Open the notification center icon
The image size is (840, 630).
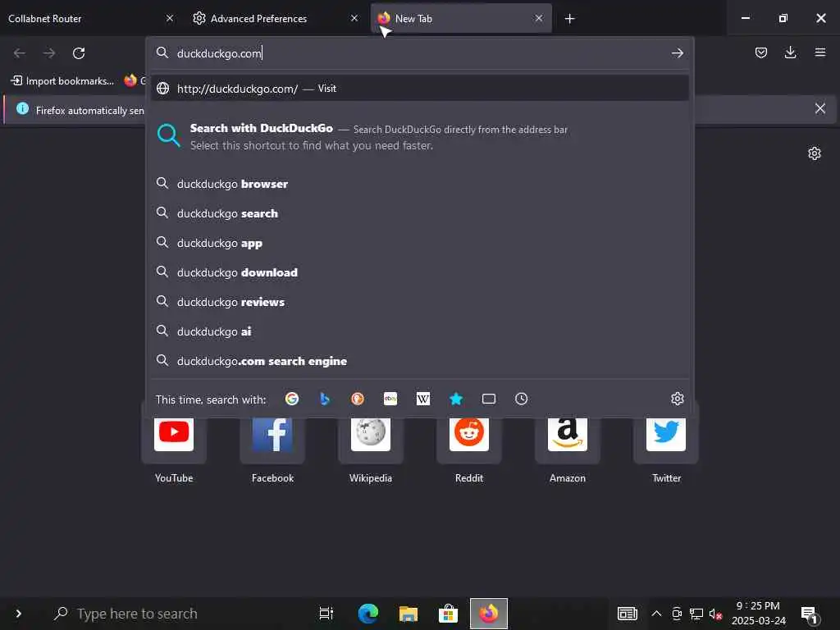point(809,614)
